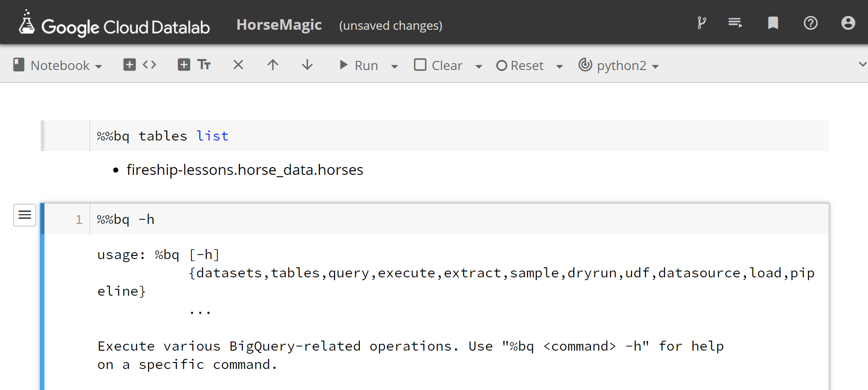Screen dimensions: 868x390
Task: Expand the Clear dropdown arrow
Action: click(479, 66)
